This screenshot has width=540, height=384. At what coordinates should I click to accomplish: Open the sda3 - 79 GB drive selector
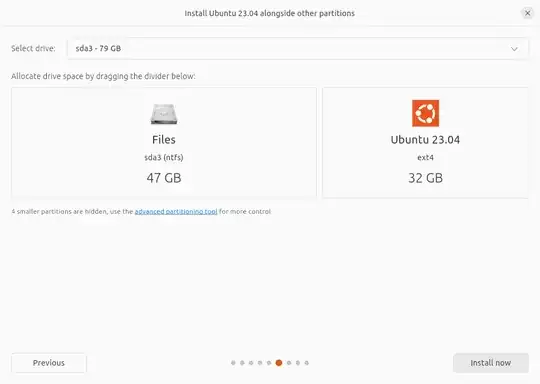point(298,49)
